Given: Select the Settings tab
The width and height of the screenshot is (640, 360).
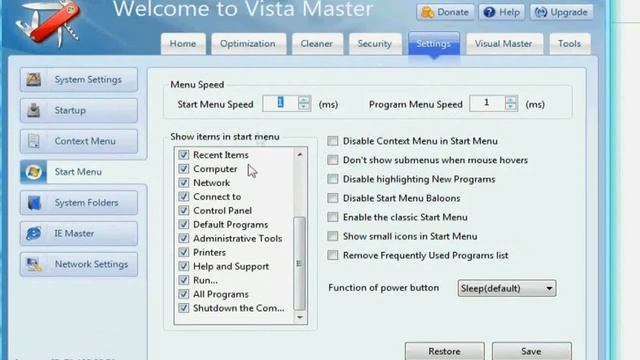Looking at the screenshot, I should pos(433,44).
